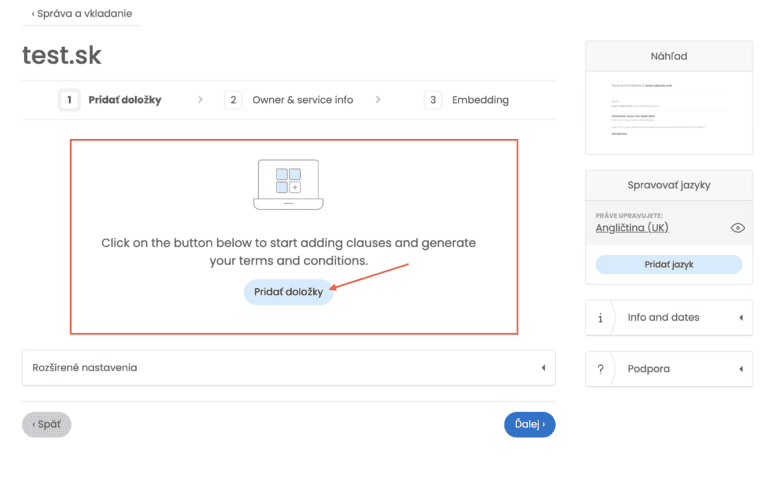Click the laptop clauses illustration icon
Image resolution: width=783 pixels, height=477 pixels.
[x=286, y=185]
